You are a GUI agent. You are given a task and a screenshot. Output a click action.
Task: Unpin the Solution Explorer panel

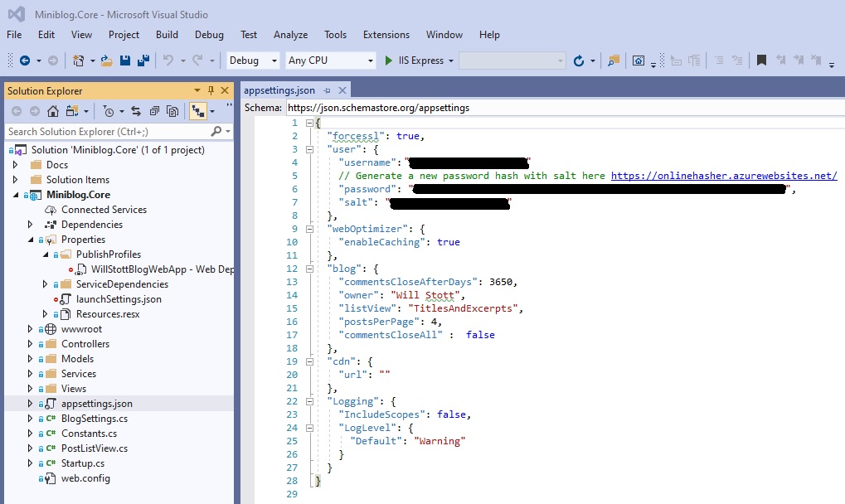210,91
